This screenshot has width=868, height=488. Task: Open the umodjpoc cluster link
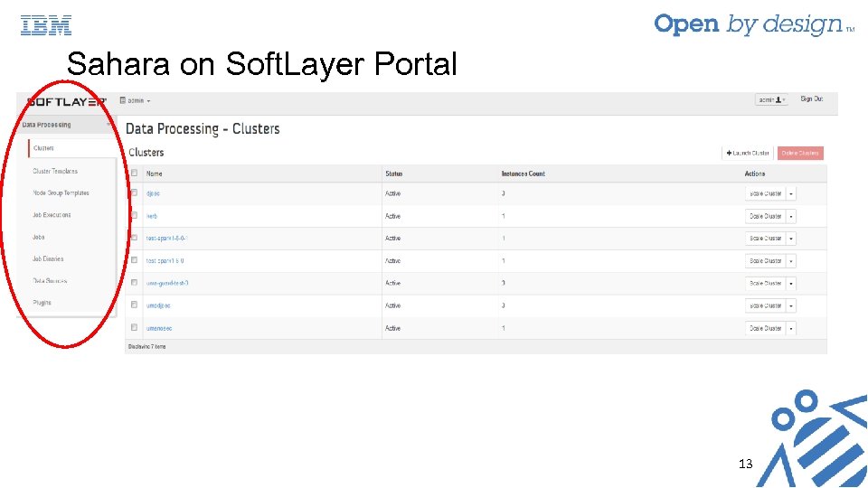pyautogui.click(x=158, y=305)
